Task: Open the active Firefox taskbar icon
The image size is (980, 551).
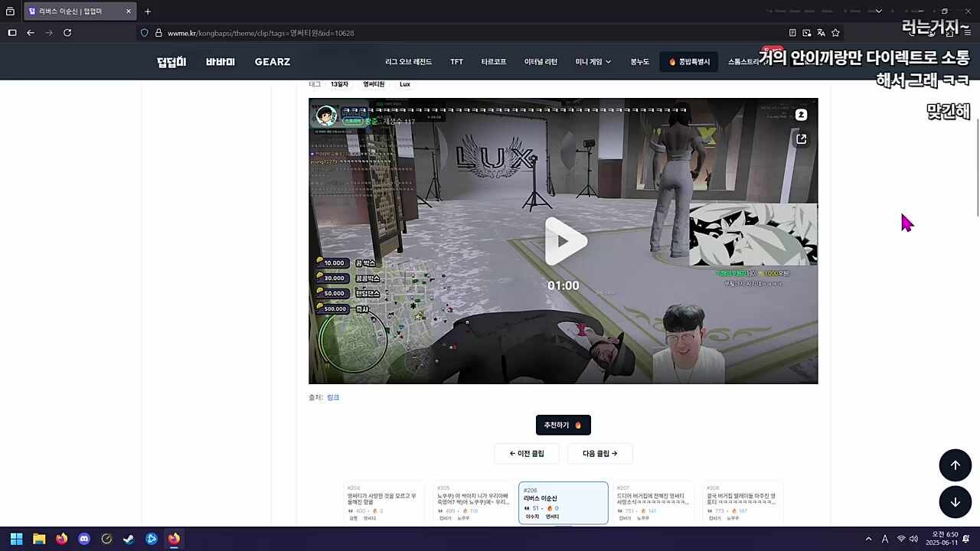Action: tap(175, 539)
